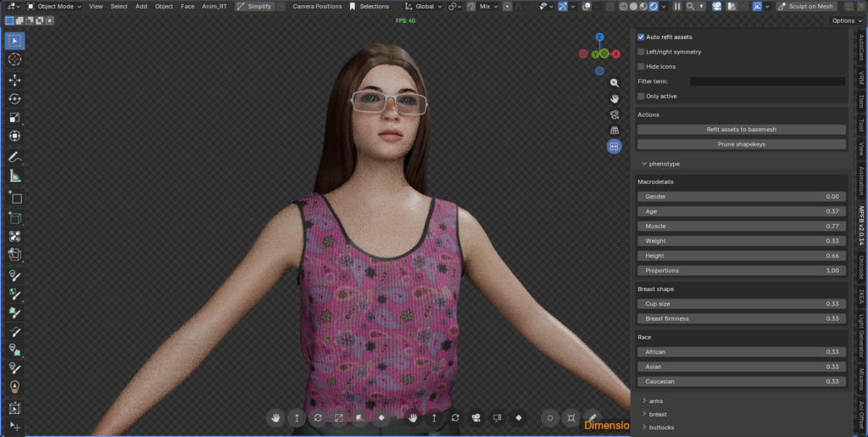868x437 pixels.
Task: Switch to the VRM sidebar tab
Action: (x=861, y=78)
